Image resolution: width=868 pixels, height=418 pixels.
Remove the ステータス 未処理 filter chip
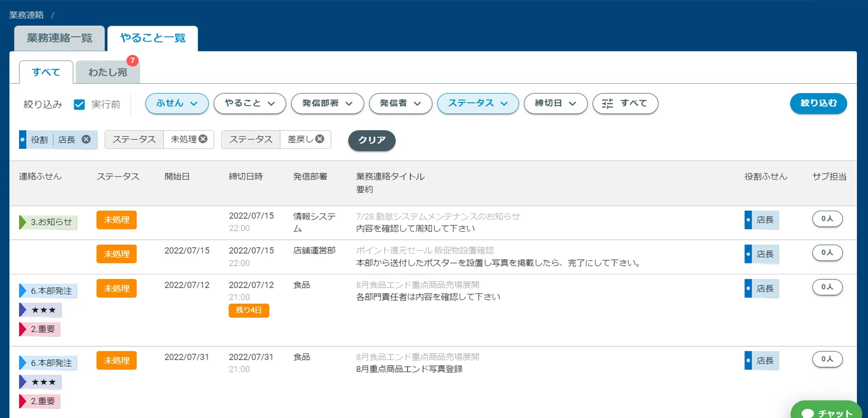tap(203, 139)
